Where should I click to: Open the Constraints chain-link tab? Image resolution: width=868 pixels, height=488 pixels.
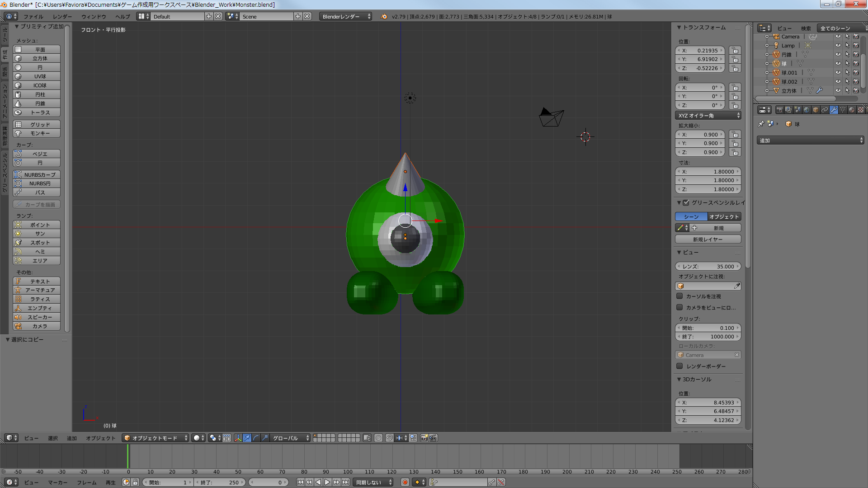825,110
